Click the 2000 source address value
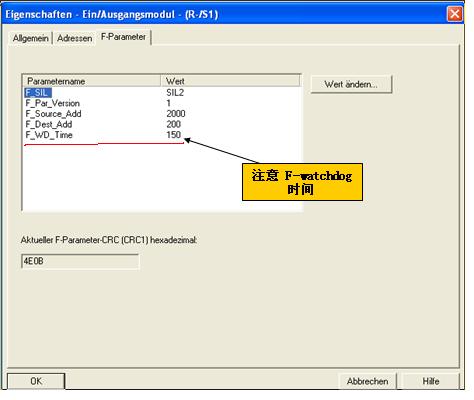 coord(176,114)
